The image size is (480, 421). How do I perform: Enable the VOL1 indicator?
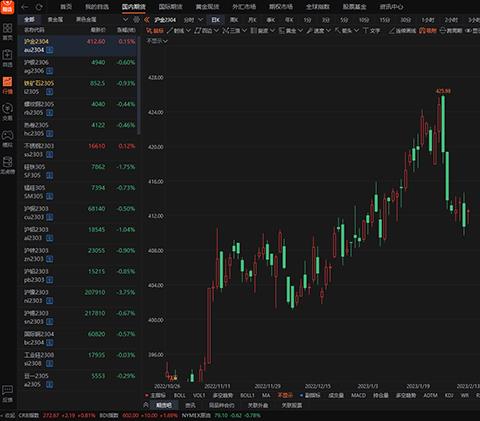[199, 395]
